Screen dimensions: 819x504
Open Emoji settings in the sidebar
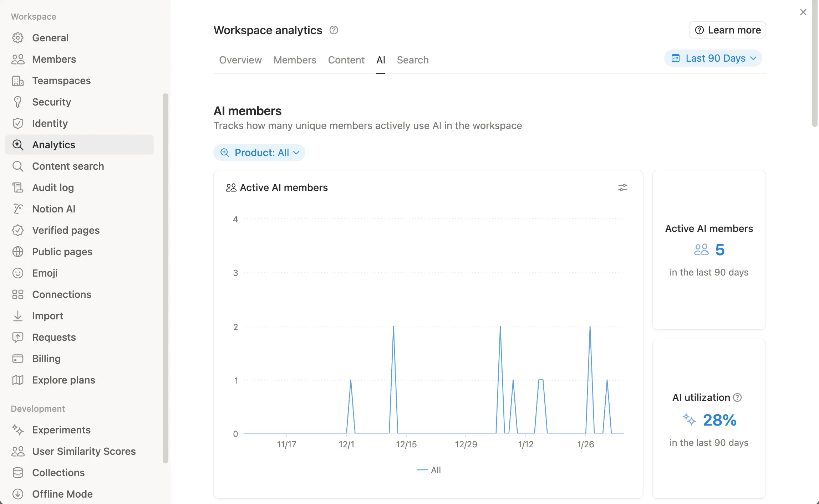coord(45,273)
